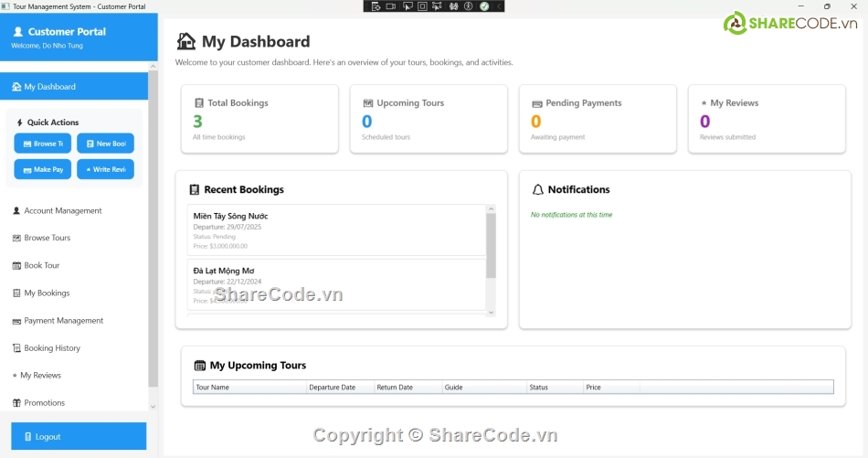Open Browse Tours from the sidebar menu
Screen dimensions: 868x458
click(x=47, y=238)
